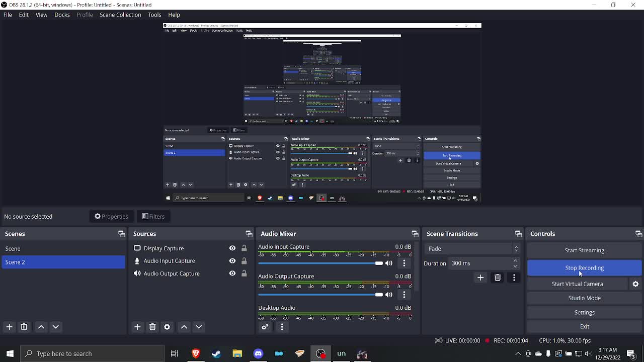The height and width of the screenshot is (362, 644).
Task: Float the Sources dock panel
Action: (249, 234)
